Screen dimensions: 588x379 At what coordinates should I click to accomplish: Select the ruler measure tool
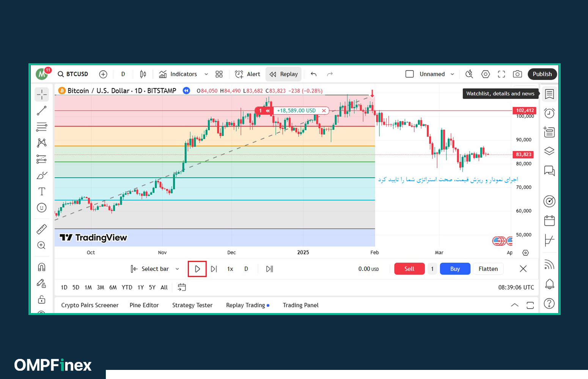coord(42,229)
